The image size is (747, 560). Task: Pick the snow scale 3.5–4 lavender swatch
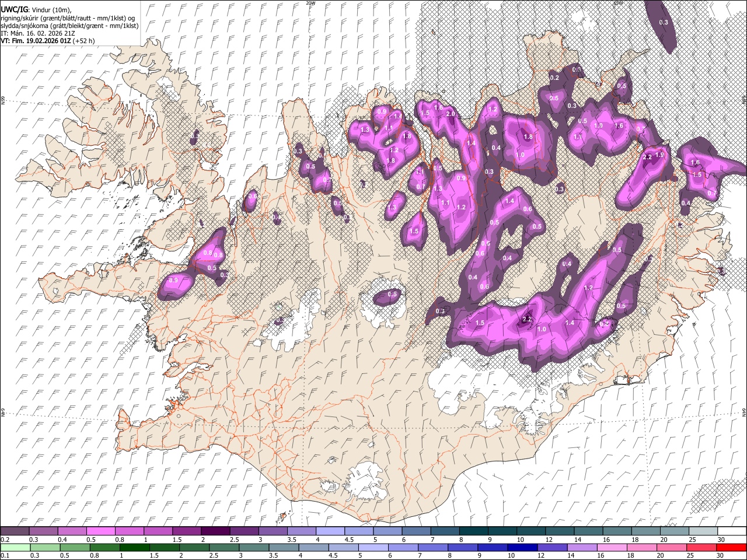301,531
